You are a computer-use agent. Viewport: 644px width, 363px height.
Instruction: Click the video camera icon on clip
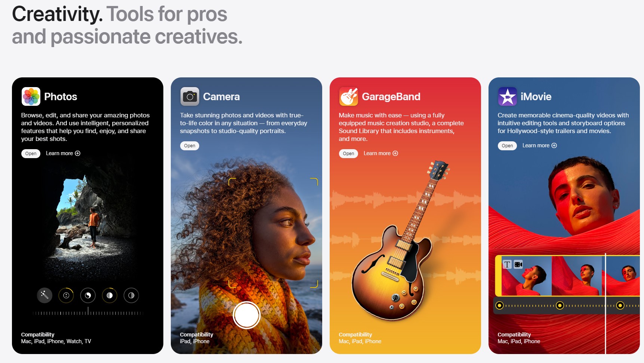coord(518,264)
